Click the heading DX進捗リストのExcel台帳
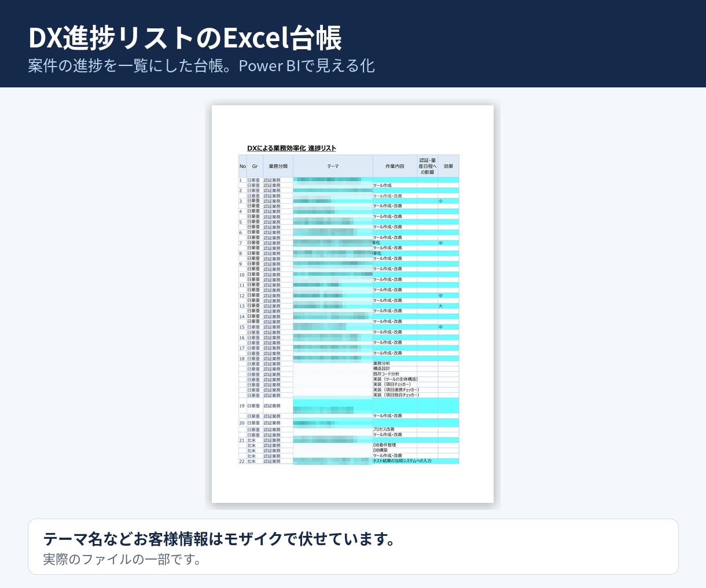This screenshot has height=588, width=706. click(185, 38)
